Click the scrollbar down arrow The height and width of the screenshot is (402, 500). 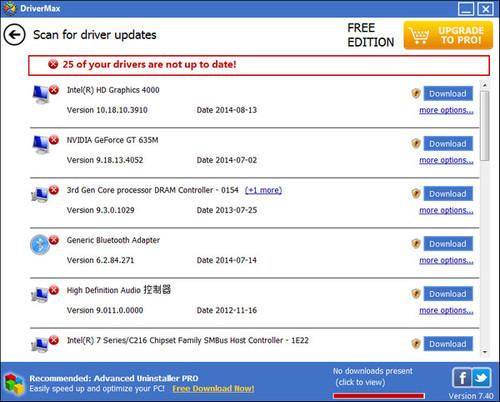click(x=485, y=352)
